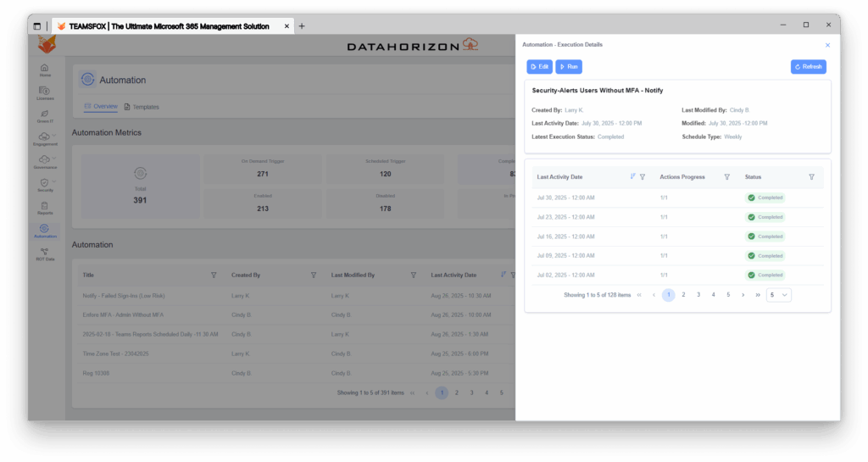Filter the Title column
Screen dimensions: 868x462
pyautogui.click(x=214, y=275)
